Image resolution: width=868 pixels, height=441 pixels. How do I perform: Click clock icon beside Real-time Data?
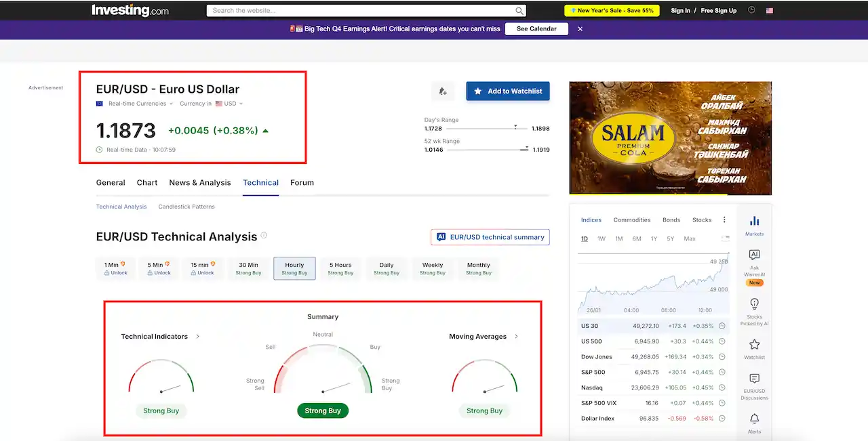[x=100, y=150]
